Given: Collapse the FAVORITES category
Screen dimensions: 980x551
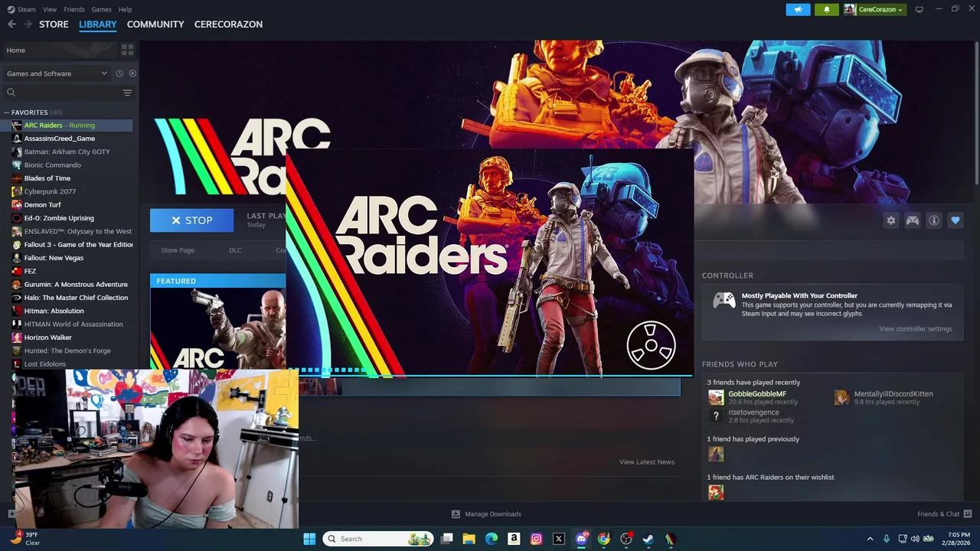Looking at the screenshot, I should pos(7,112).
